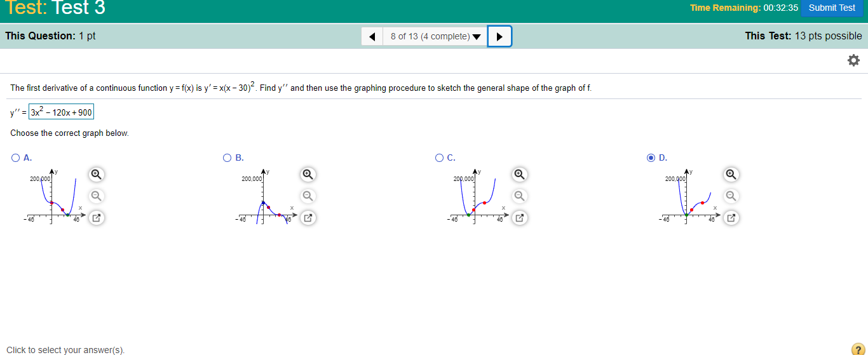Screen dimensions: 868x355
Task: Click the Submit Test button
Action: point(832,8)
